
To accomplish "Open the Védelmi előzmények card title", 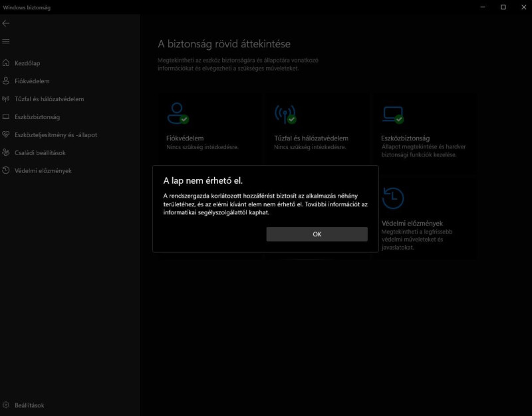I will [412, 223].
